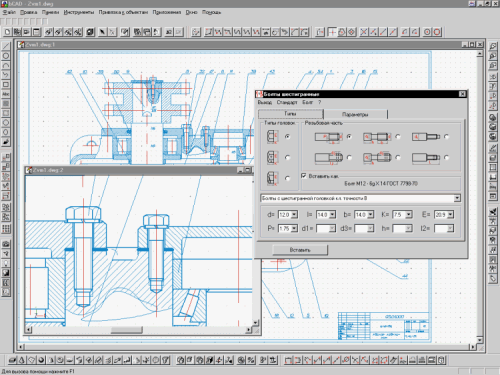Viewport: 500px width, 375px height.
Task: Select the second bolt head type radio
Action: click(288, 157)
